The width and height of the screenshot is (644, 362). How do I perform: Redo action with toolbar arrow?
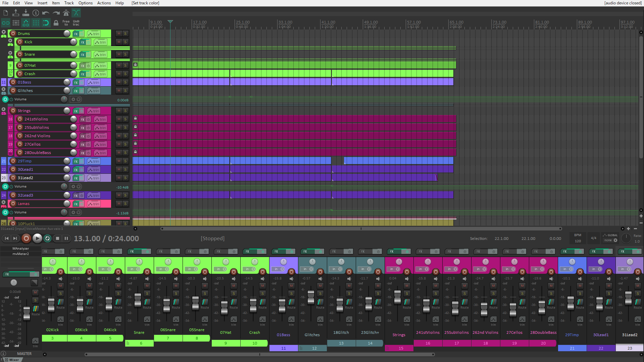click(x=56, y=13)
